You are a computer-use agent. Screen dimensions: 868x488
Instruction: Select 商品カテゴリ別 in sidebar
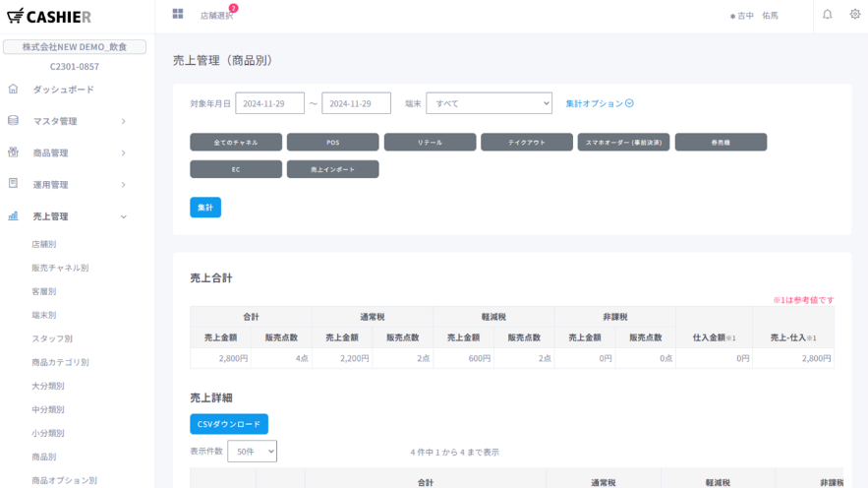click(60, 362)
